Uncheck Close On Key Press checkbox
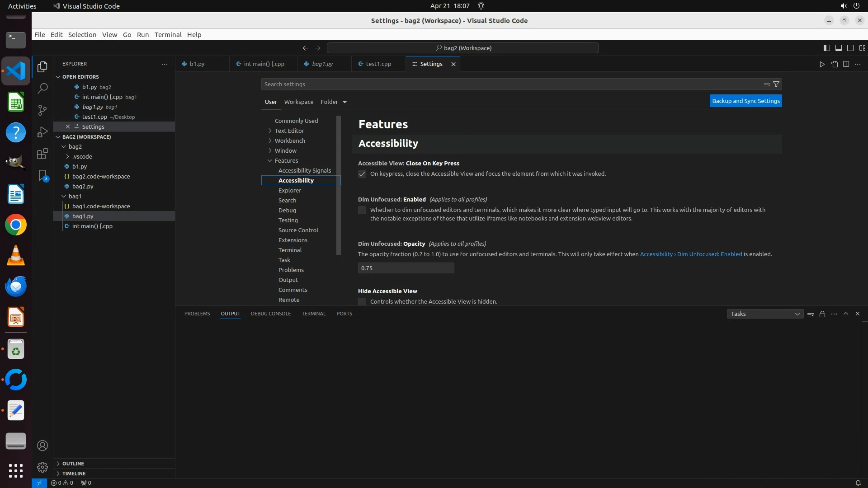The image size is (868, 488). tap(362, 174)
